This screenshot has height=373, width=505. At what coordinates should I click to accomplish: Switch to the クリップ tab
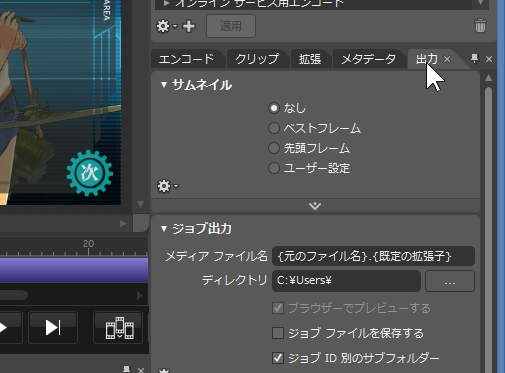click(x=257, y=59)
